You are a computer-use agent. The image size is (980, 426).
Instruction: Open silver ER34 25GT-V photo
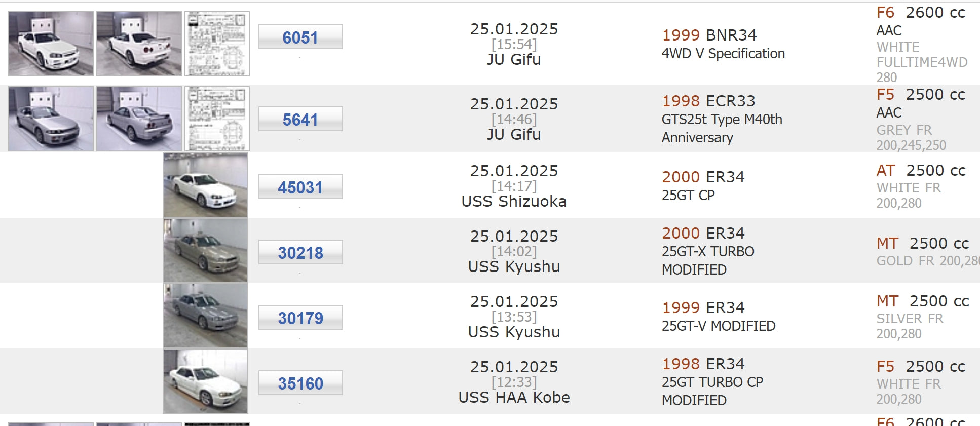[x=205, y=316]
